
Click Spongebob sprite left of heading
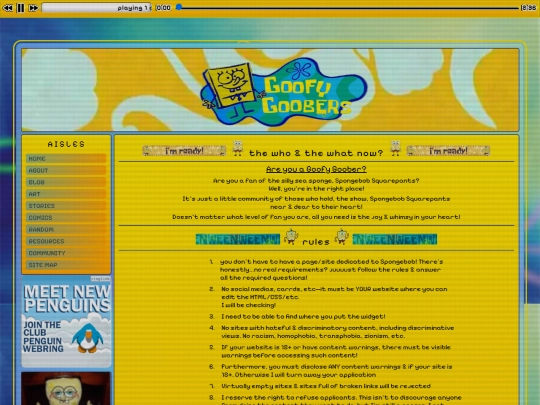(x=238, y=148)
